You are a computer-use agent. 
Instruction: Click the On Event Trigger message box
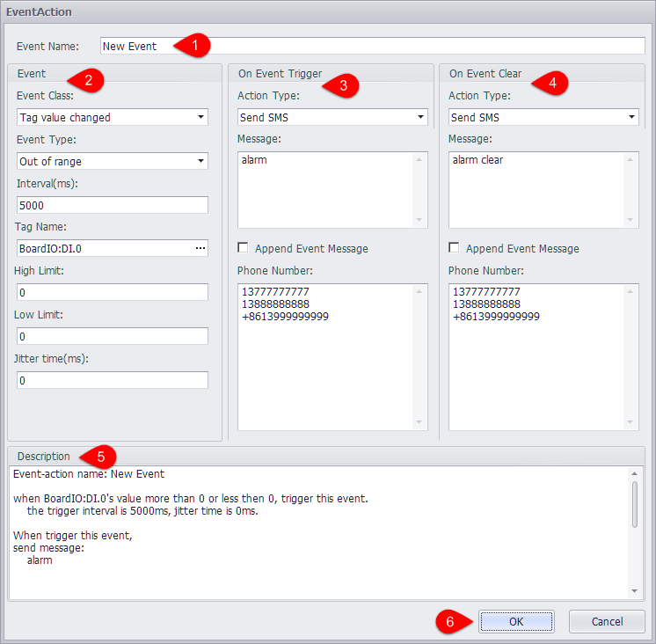pos(325,189)
